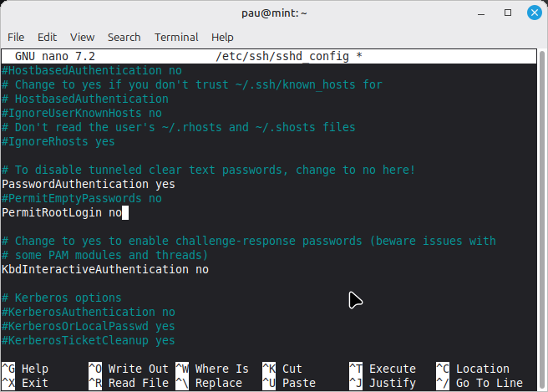Open the View menu
The image size is (548, 392).
[82, 37]
